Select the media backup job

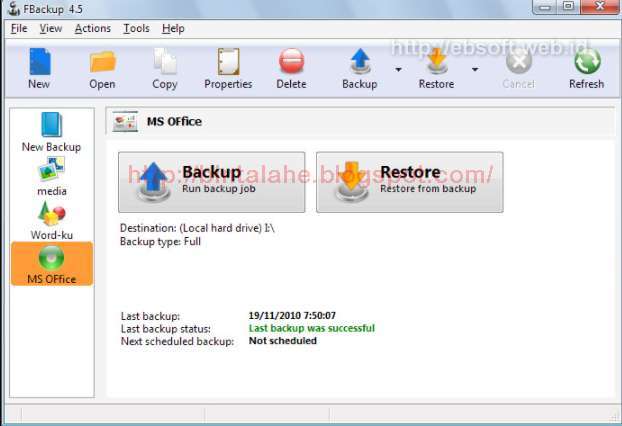[52, 176]
